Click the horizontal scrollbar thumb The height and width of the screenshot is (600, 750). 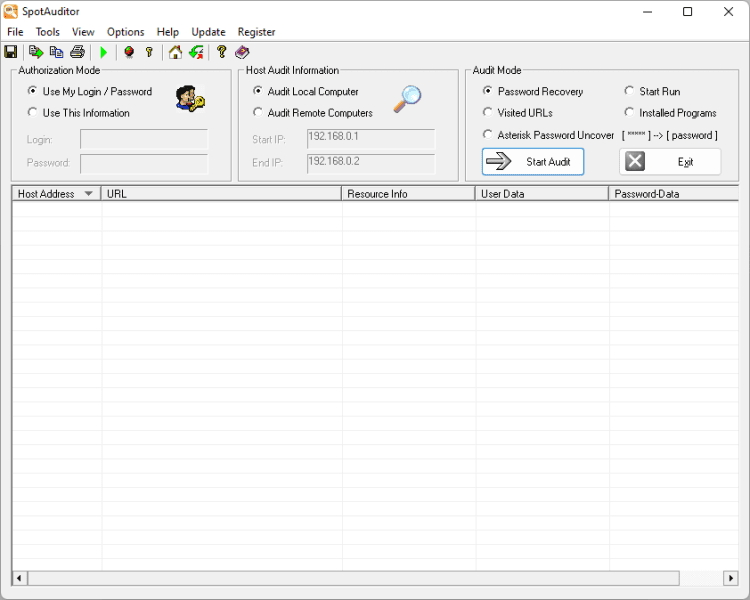(353, 578)
